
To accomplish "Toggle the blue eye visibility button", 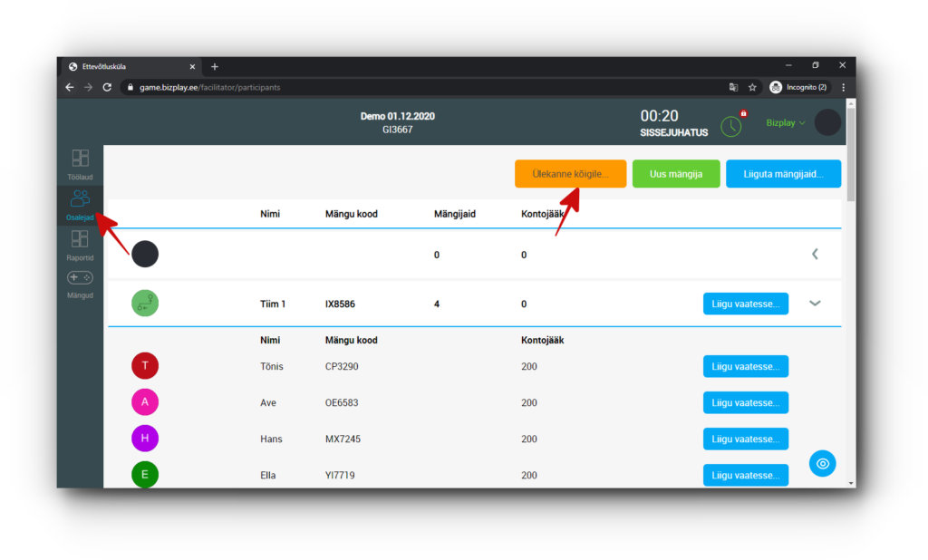I will 822,463.
